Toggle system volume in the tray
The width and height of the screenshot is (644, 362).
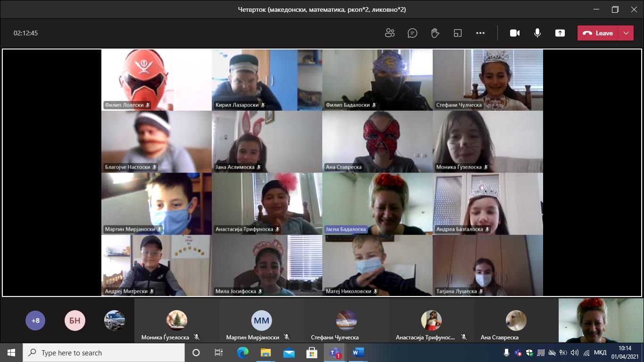coord(574,353)
